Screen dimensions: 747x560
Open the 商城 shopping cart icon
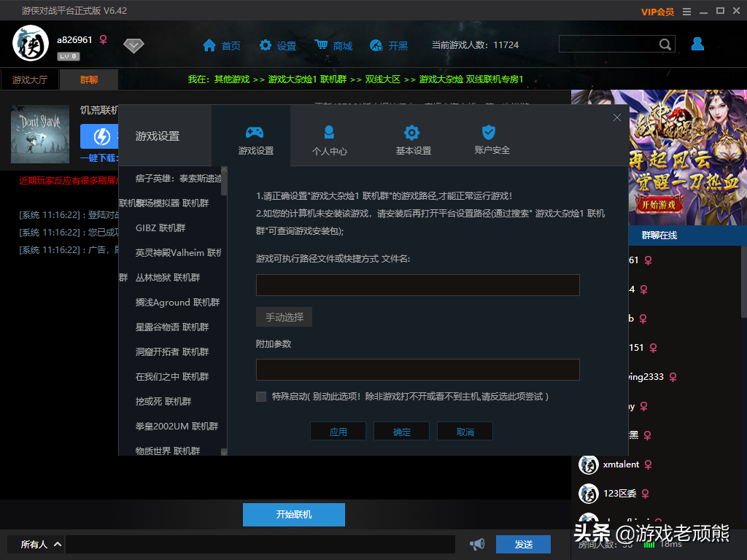click(x=321, y=44)
